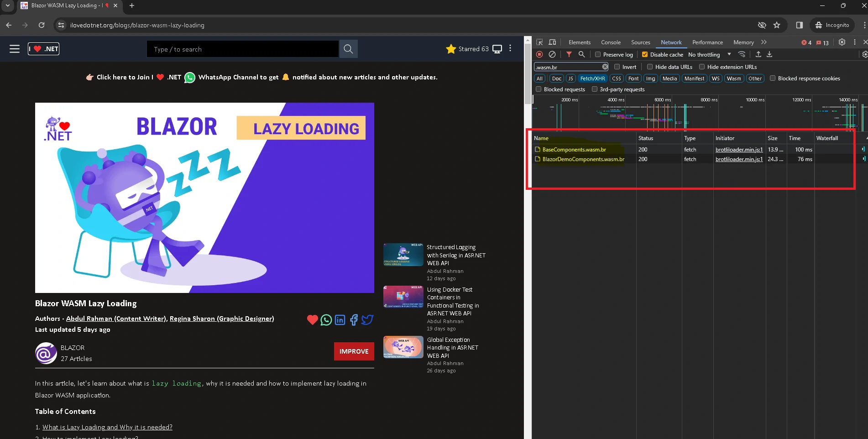Open the browser side panel icon
The width and height of the screenshot is (868, 439).
pos(799,25)
